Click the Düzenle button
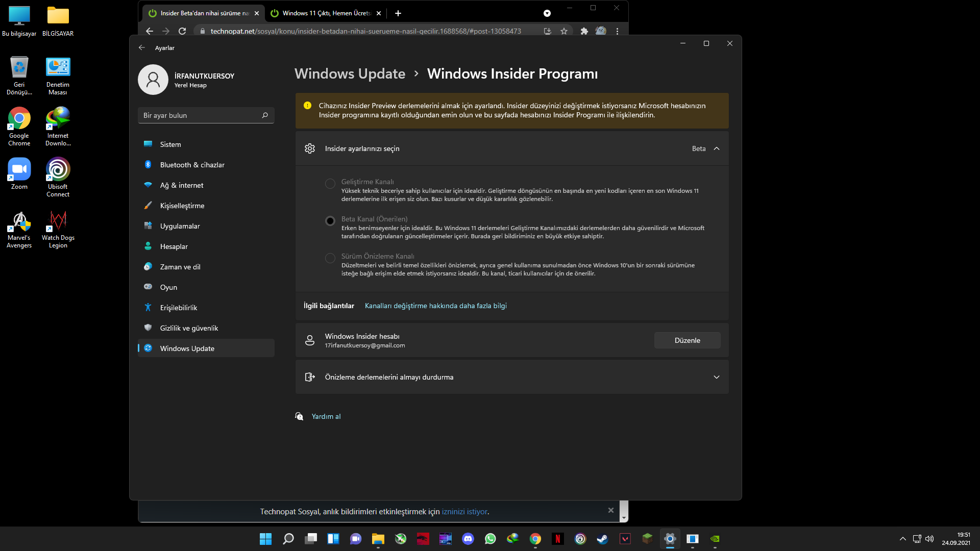Screen dimensions: 980x551 tap(687, 340)
